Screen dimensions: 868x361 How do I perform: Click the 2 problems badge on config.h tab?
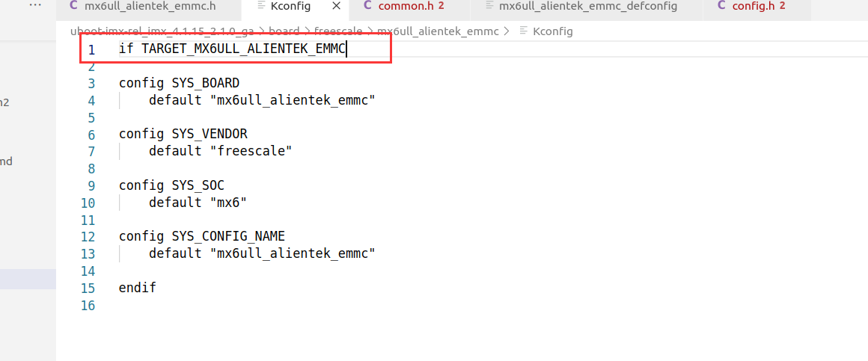(x=782, y=7)
